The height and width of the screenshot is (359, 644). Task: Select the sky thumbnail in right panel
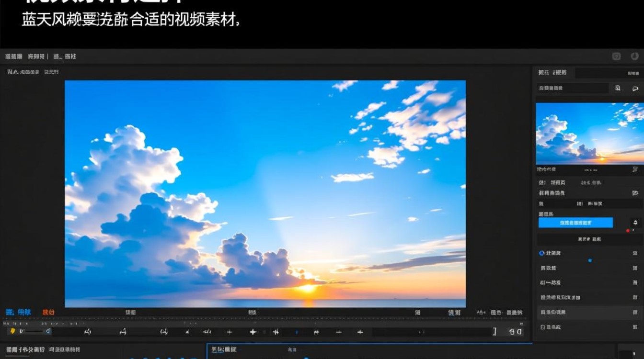(589, 133)
